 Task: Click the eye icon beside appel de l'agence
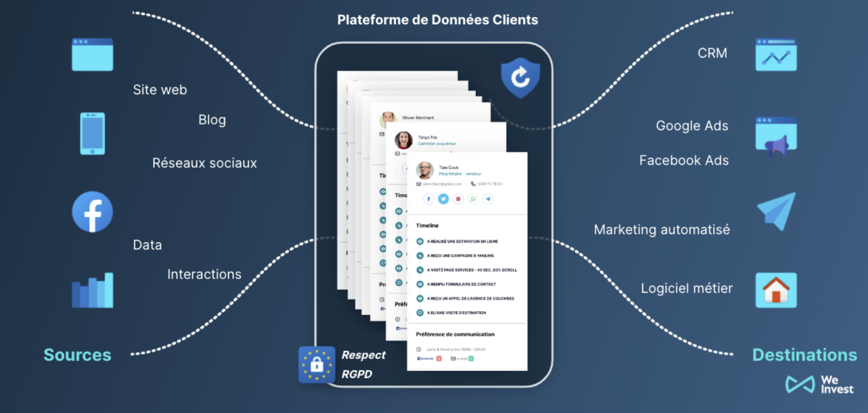click(x=420, y=299)
